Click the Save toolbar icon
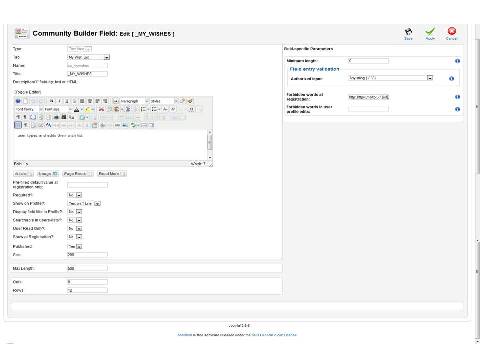 coord(408,32)
